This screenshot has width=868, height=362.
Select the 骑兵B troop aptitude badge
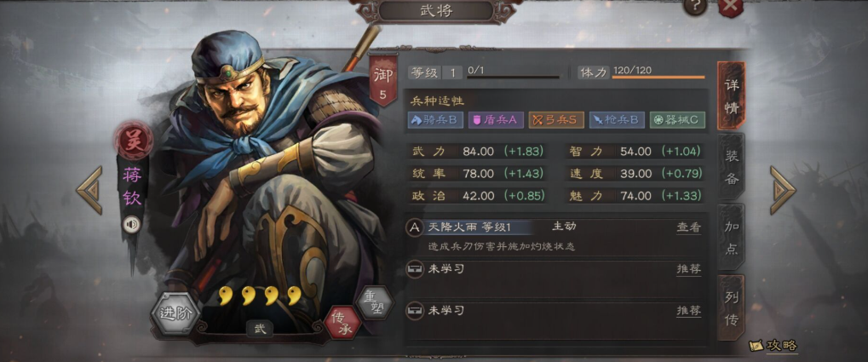click(x=435, y=119)
